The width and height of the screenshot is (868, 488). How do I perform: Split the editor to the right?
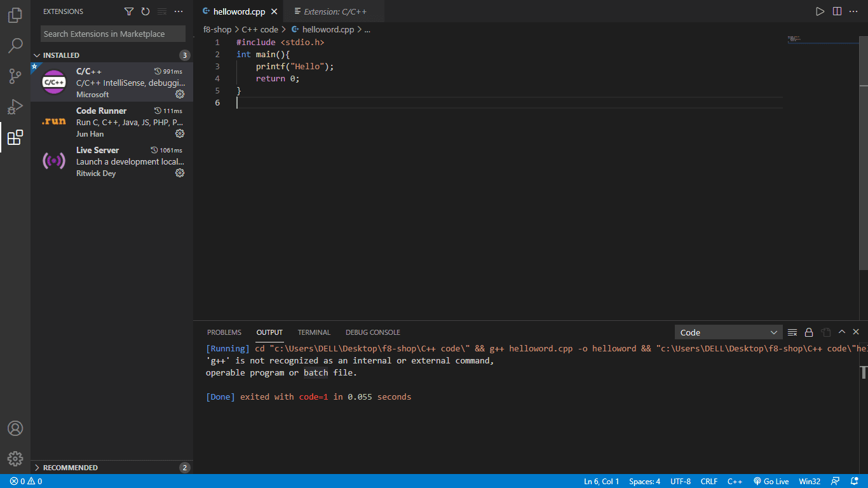tap(837, 11)
